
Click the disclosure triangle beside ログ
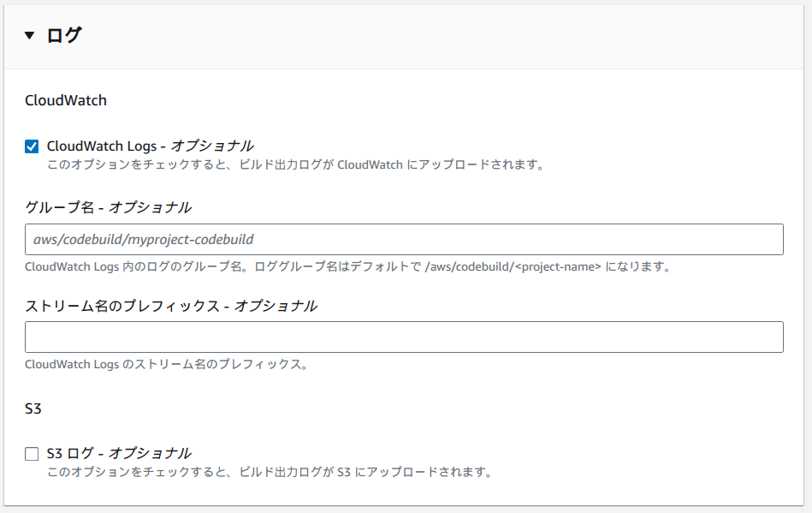30,36
